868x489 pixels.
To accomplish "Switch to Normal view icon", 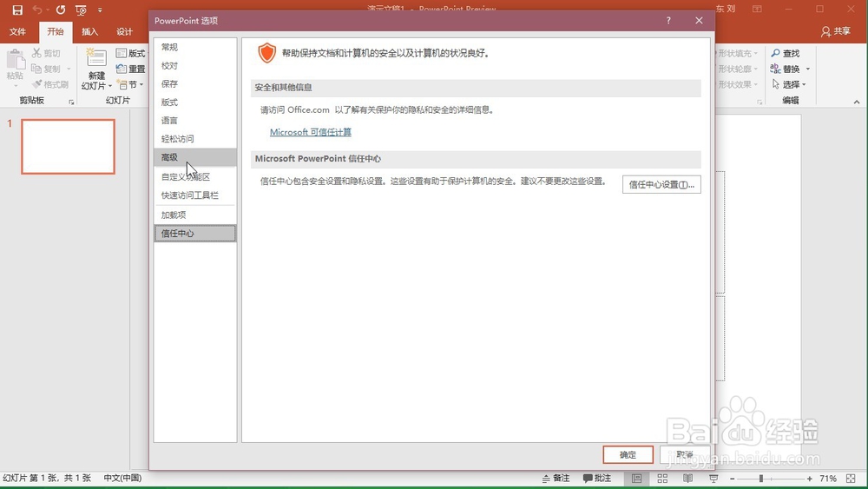I will coord(636,478).
